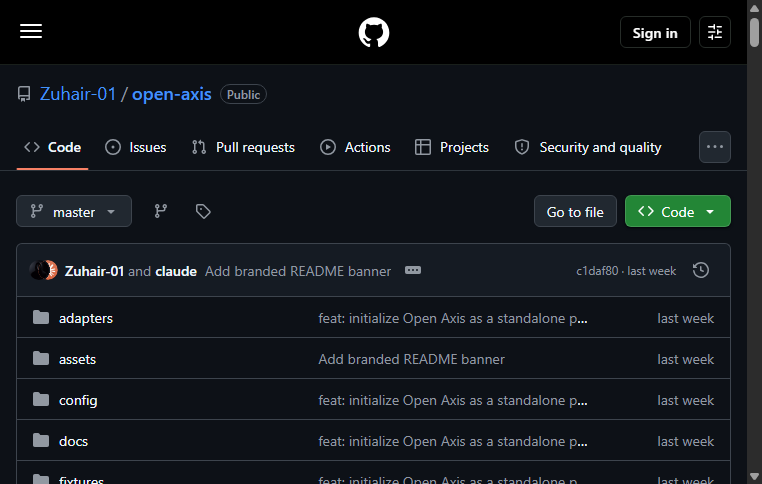This screenshot has width=762, height=484.
Task: Click last week in assets row
Action: click(x=686, y=359)
